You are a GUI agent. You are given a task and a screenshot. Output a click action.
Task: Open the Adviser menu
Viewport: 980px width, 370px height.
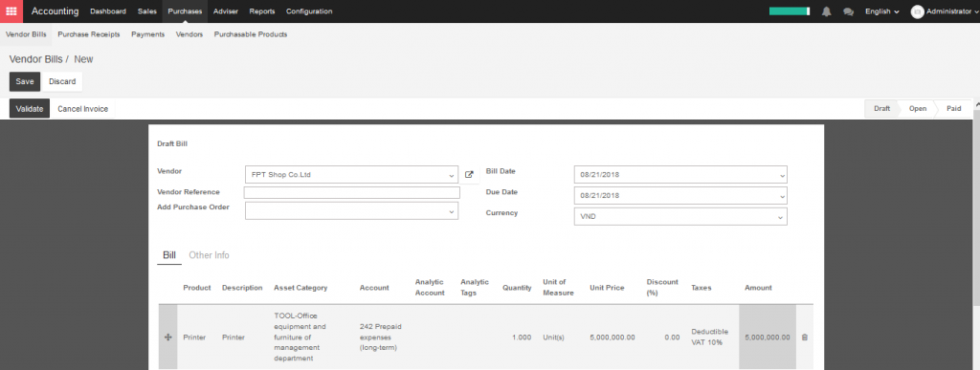click(226, 11)
